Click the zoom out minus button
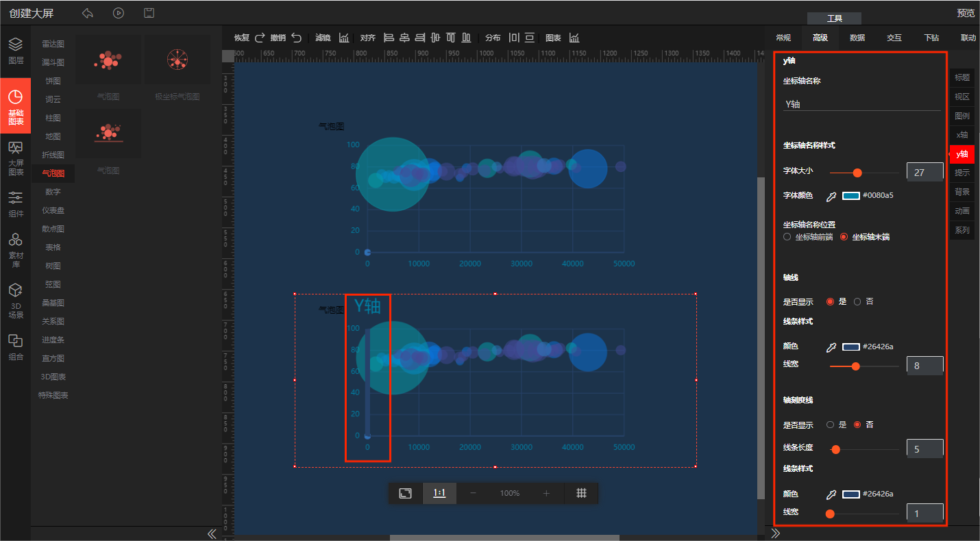The width and height of the screenshot is (980, 541). tap(474, 493)
